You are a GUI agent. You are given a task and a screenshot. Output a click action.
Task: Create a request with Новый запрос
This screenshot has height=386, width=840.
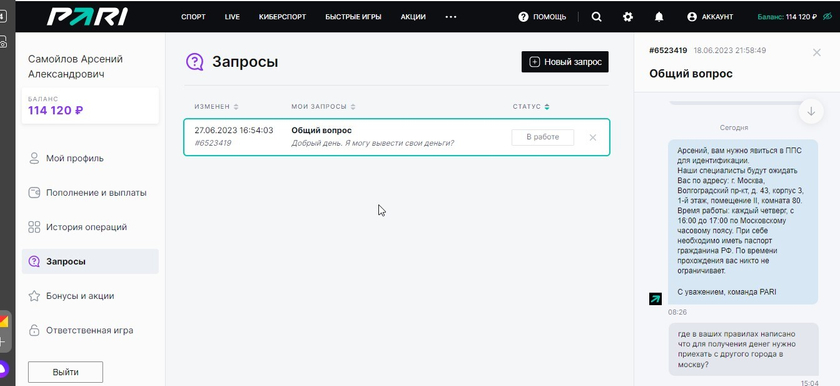[x=565, y=62]
